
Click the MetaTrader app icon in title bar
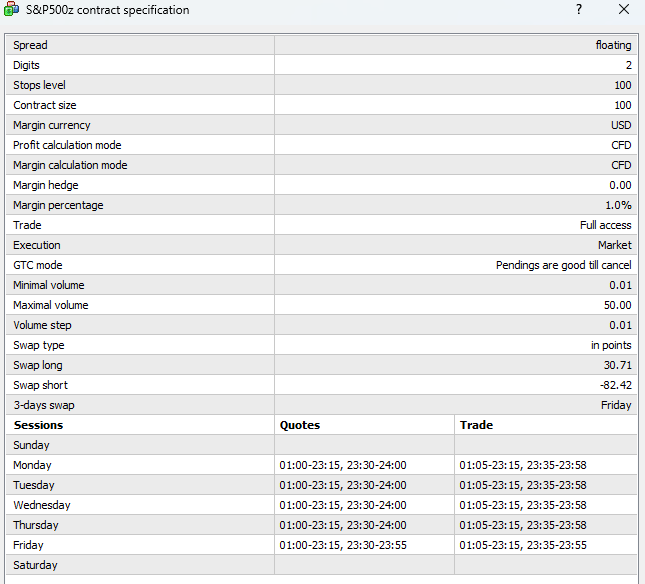[11, 9]
